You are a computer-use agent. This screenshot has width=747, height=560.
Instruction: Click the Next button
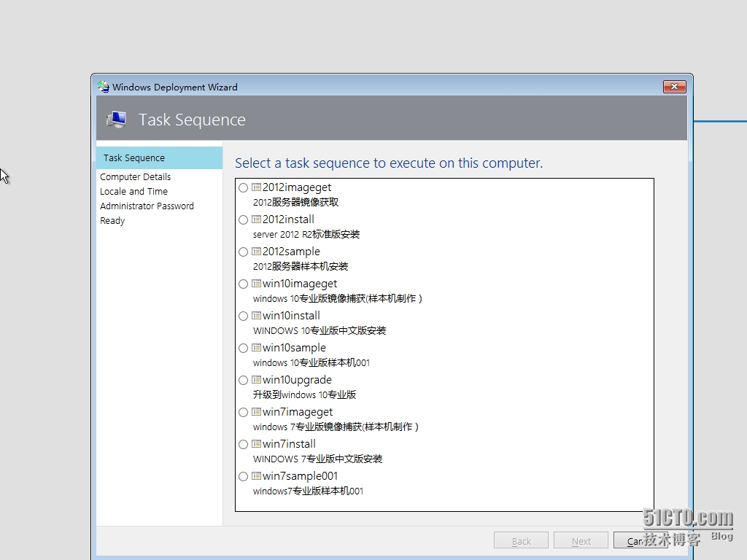tap(581, 541)
